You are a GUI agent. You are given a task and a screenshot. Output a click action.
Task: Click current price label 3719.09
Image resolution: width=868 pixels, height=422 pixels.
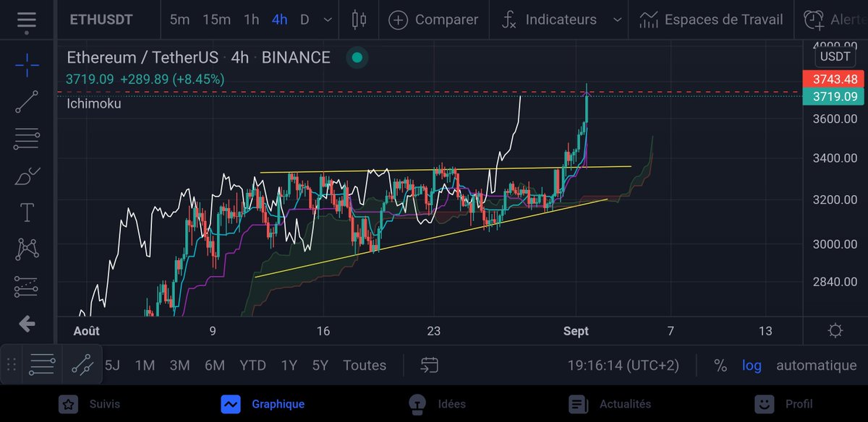(x=834, y=96)
